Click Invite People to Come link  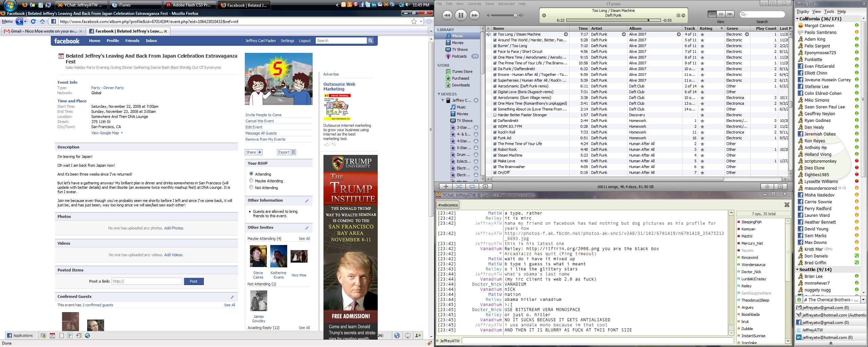[x=263, y=115]
